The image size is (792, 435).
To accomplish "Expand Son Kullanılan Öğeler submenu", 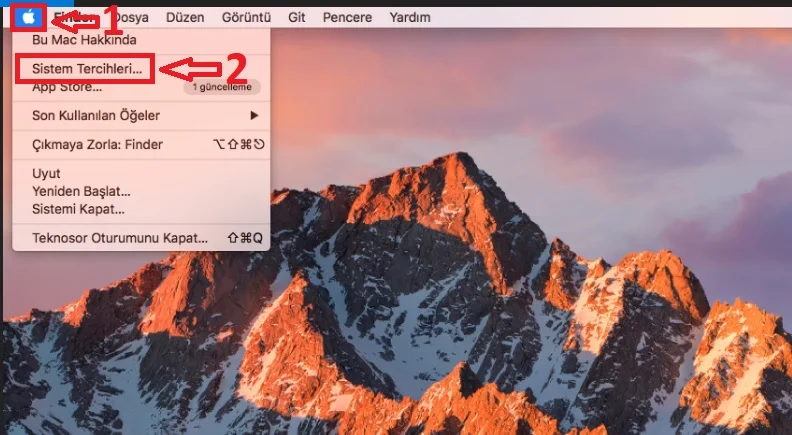I will tap(96, 115).
